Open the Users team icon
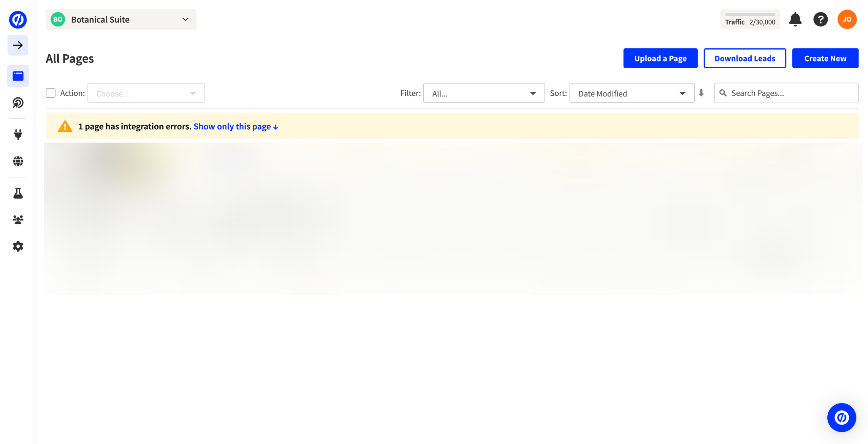Viewport: 868px width, 444px height. tap(18, 220)
